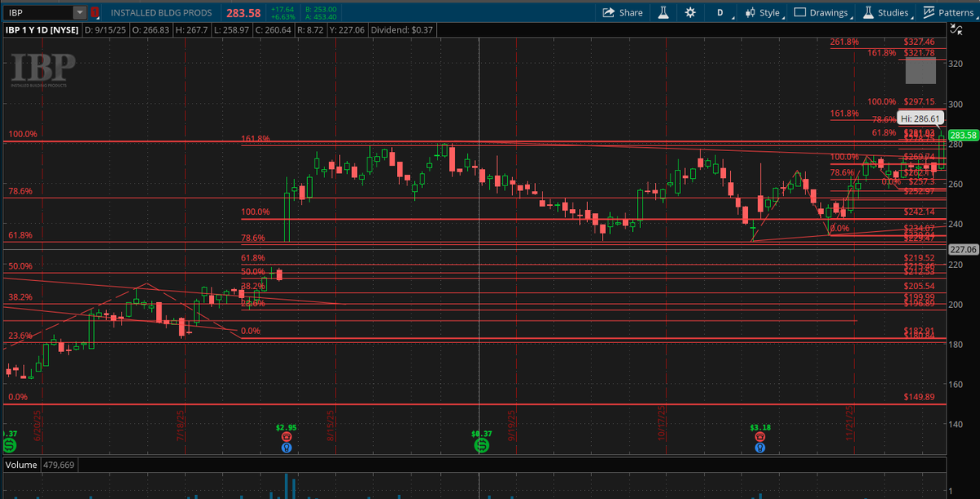Click the $149.89 Fibonacci level label
The height and width of the screenshot is (499, 980).
click(919, 397)
